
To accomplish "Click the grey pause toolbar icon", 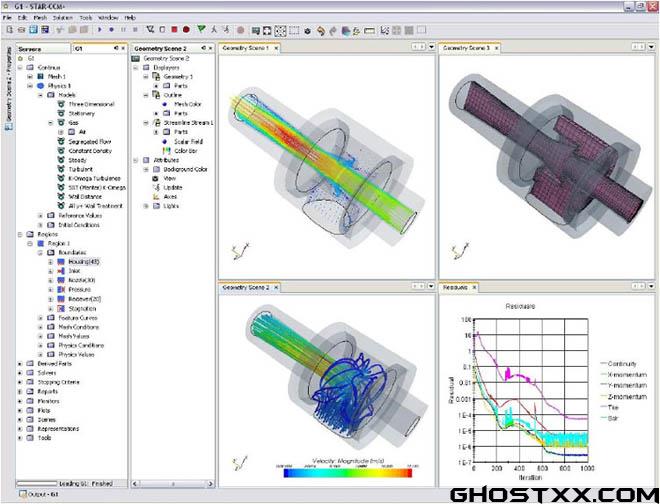I will coord(123,30).
